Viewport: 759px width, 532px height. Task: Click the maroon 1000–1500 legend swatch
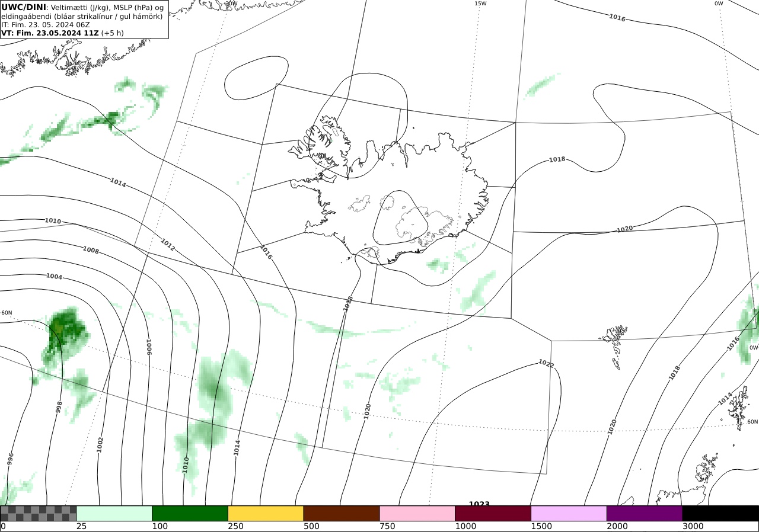[493, 513]
